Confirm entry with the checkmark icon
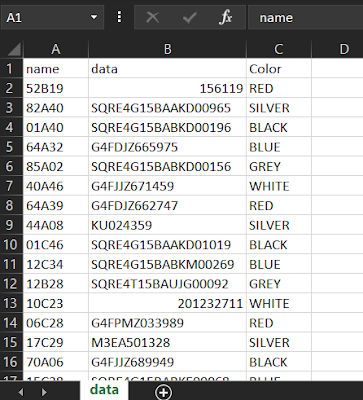Image resolution: width=363 pixels, height=400 pixels. click(189, 17)
